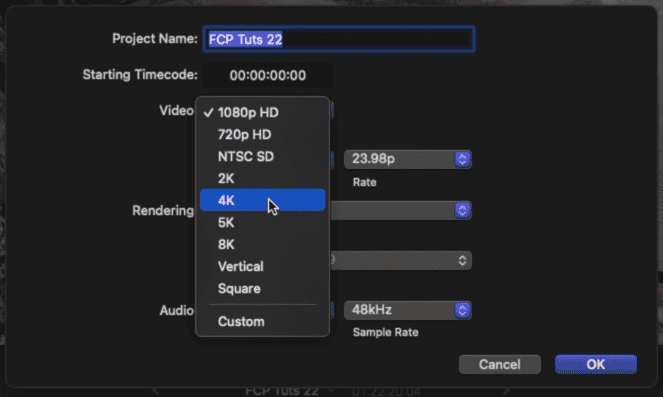663x397 pixels.
Task: Pick NTSC SD video format
Action: point(262,156)
